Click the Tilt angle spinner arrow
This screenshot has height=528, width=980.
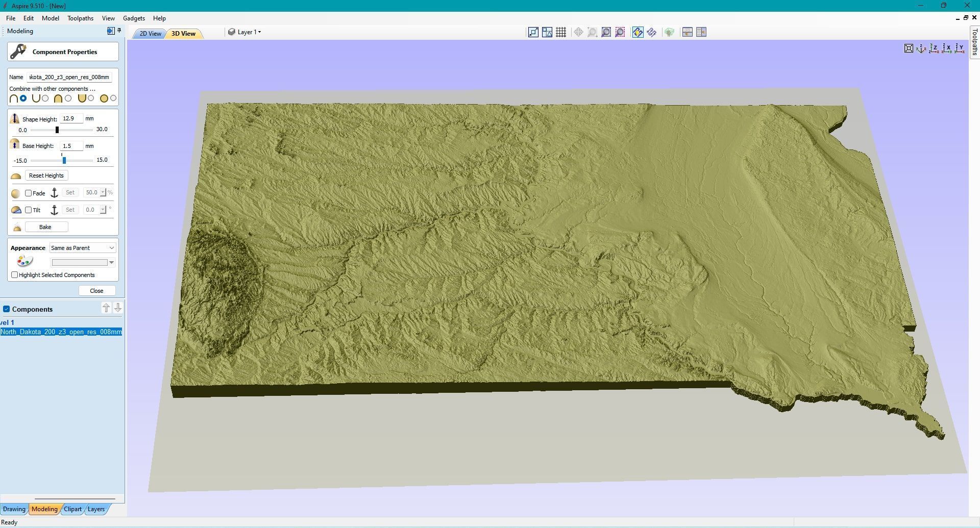coord(103,210)
